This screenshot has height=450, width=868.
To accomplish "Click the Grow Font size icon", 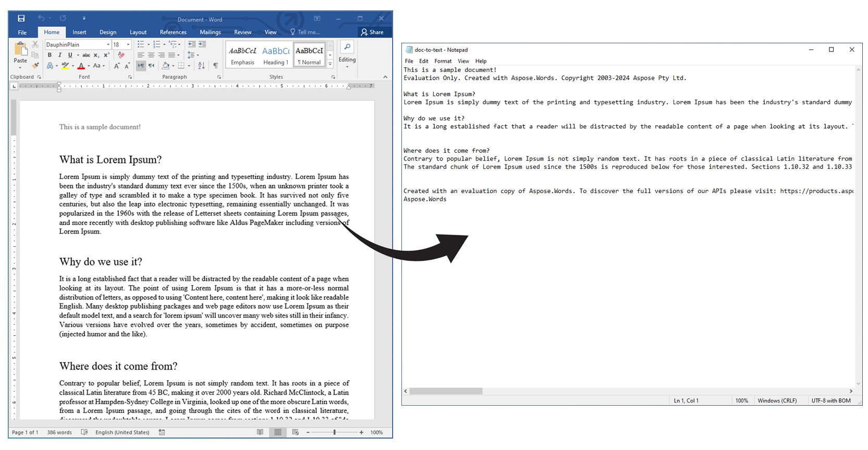I will [116, 66].
